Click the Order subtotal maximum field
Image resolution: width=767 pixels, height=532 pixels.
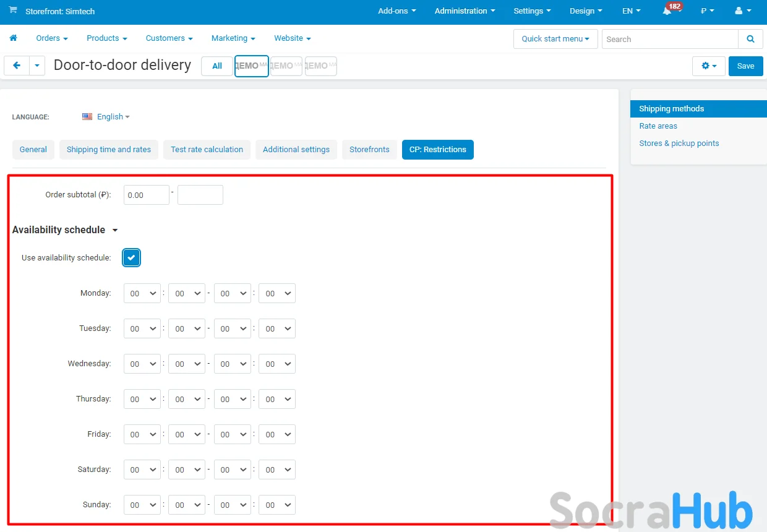click(x=200, y=195)
